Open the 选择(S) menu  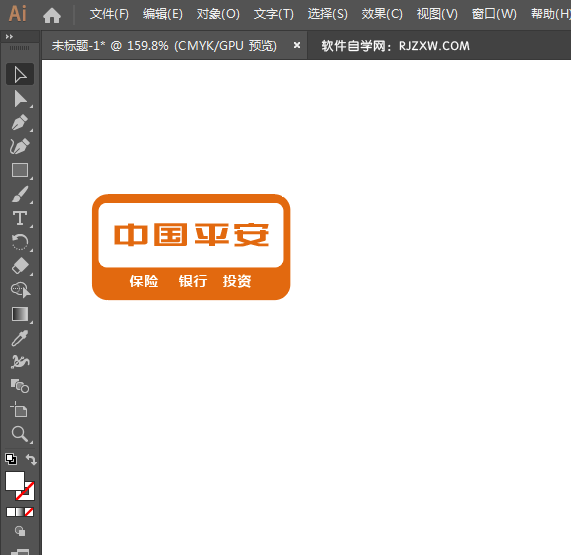(x=328, y=14)
